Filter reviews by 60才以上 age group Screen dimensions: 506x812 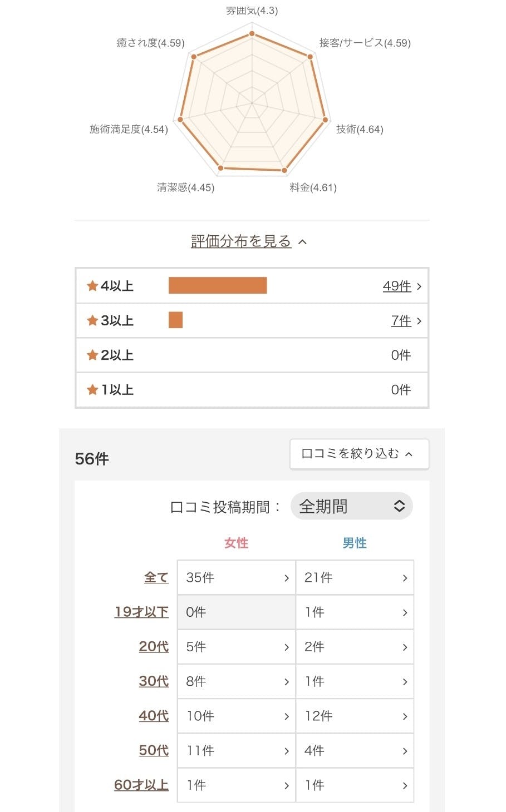pos(141,785)
